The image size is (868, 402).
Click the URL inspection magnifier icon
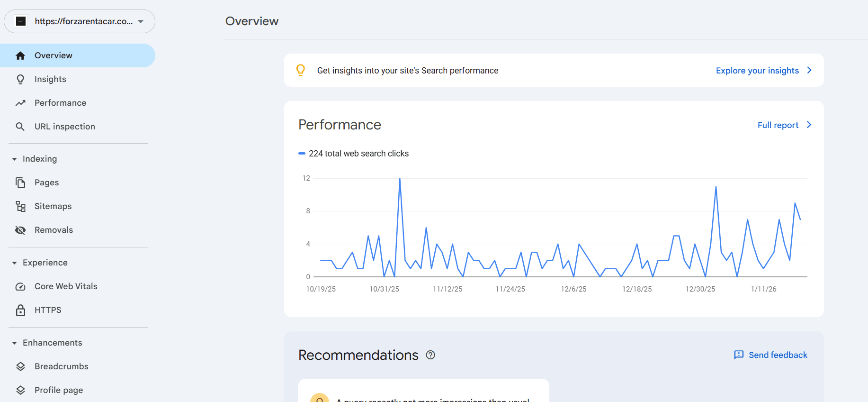coord(20,127)
